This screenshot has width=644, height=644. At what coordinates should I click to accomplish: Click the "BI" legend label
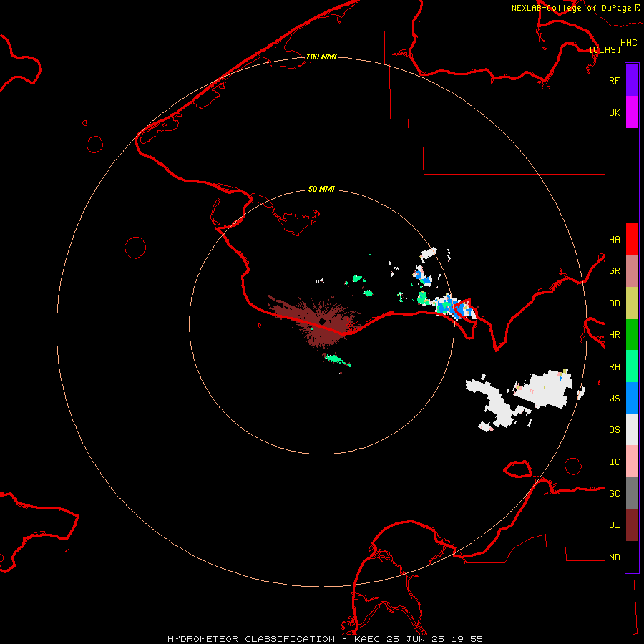[614, 525]
